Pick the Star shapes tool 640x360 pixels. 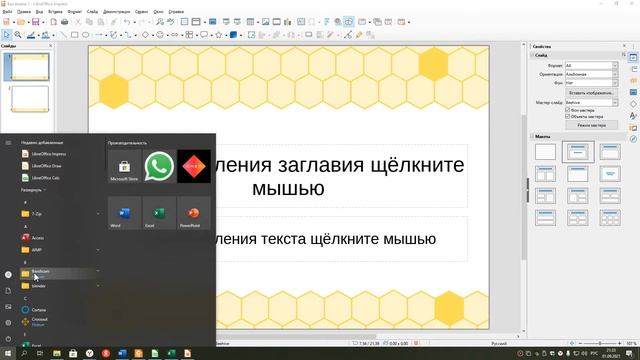point(219,35)
